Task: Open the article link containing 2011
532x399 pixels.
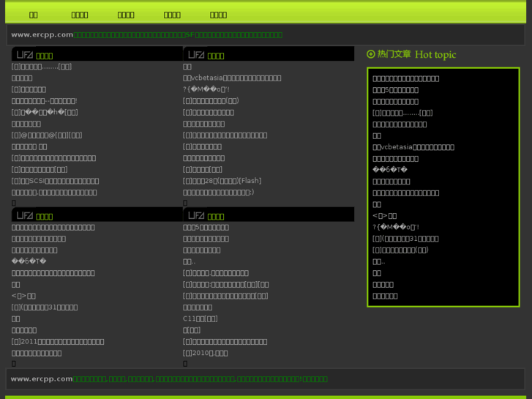Action: 58,341
